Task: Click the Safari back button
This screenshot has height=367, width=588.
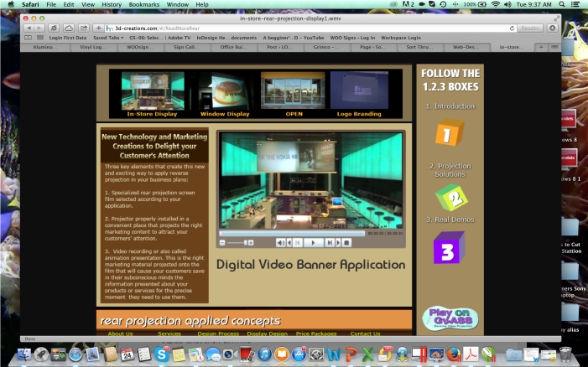Action: point(29,28)
